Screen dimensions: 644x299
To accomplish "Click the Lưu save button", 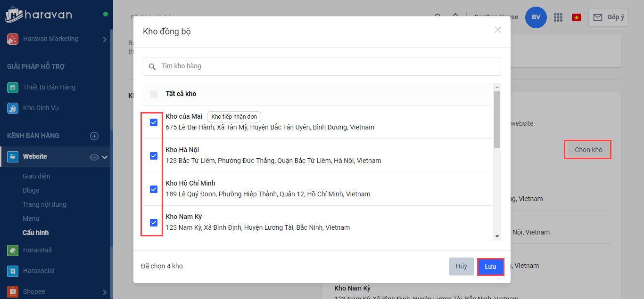I will click(x=491, y=267).
